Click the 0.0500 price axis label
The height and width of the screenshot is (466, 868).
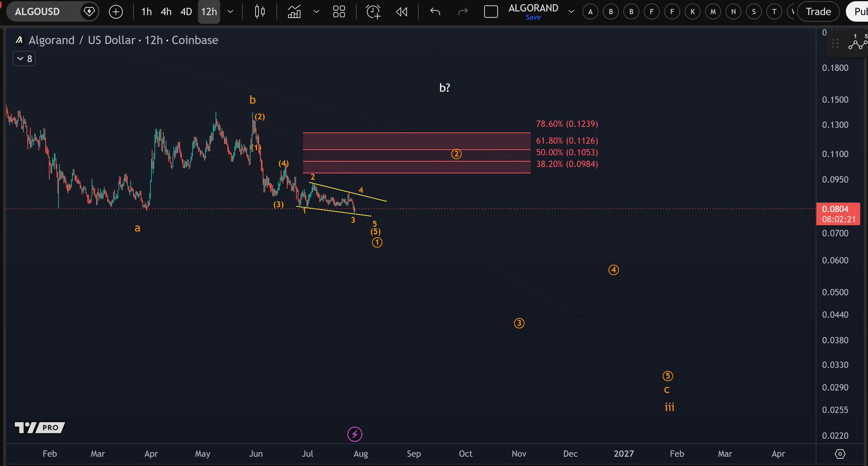click(x=835, y=292)
